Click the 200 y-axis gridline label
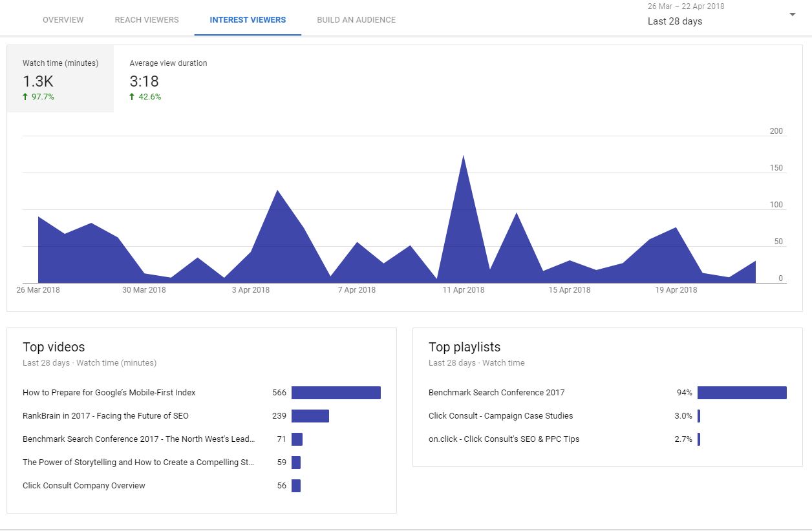The image size is (812, 531). pos(776,131)
